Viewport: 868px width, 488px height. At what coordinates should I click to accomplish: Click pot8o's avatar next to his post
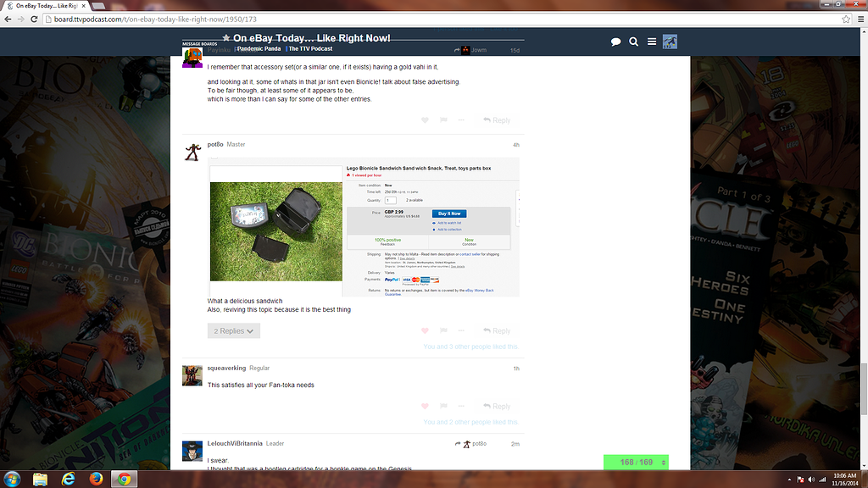[192, 150]
